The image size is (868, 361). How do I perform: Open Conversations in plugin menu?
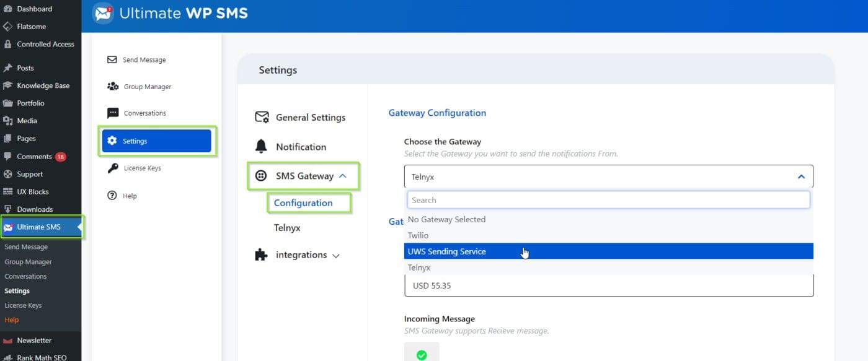(145, 113)
